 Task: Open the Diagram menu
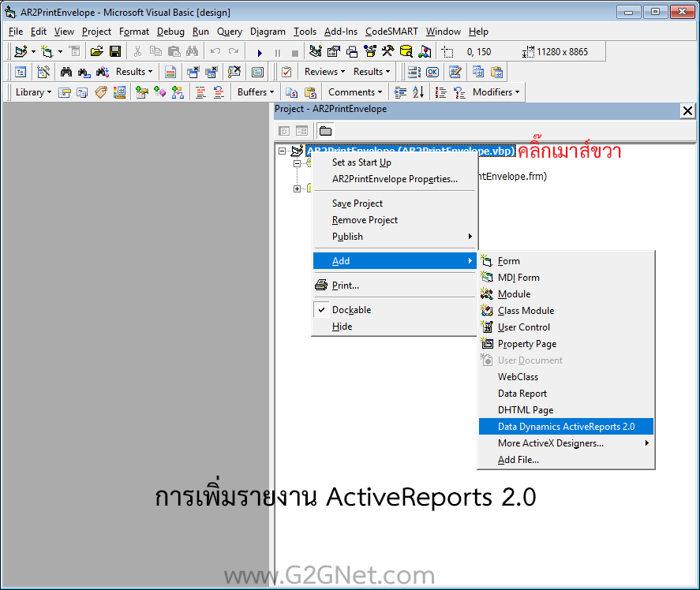coord(268,32)
